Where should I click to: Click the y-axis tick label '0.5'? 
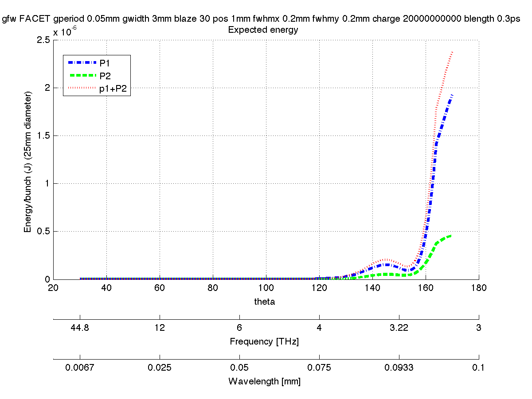[44, 232]
